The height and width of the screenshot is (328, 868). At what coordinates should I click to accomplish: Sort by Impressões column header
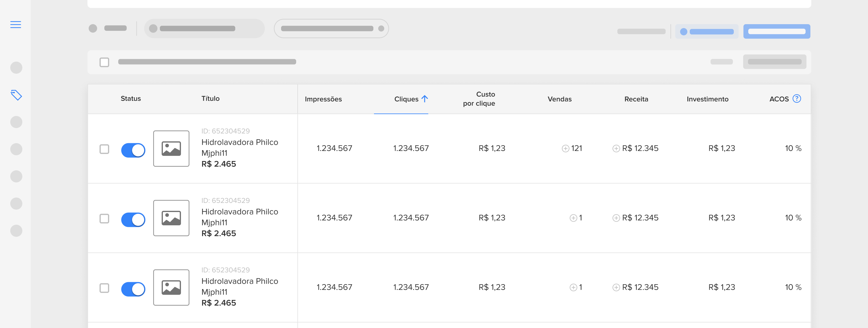coord(323,99)
